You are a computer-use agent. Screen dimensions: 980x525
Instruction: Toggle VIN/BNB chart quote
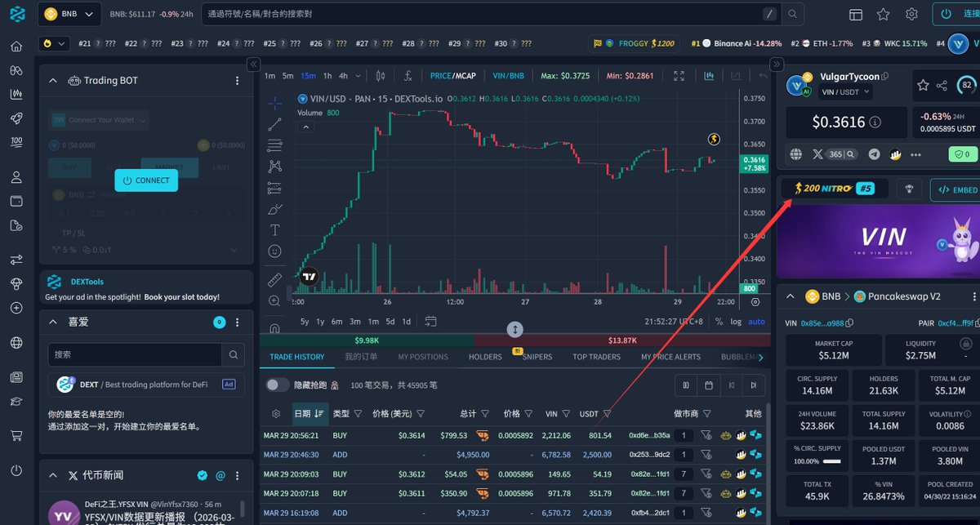point(509,76)
